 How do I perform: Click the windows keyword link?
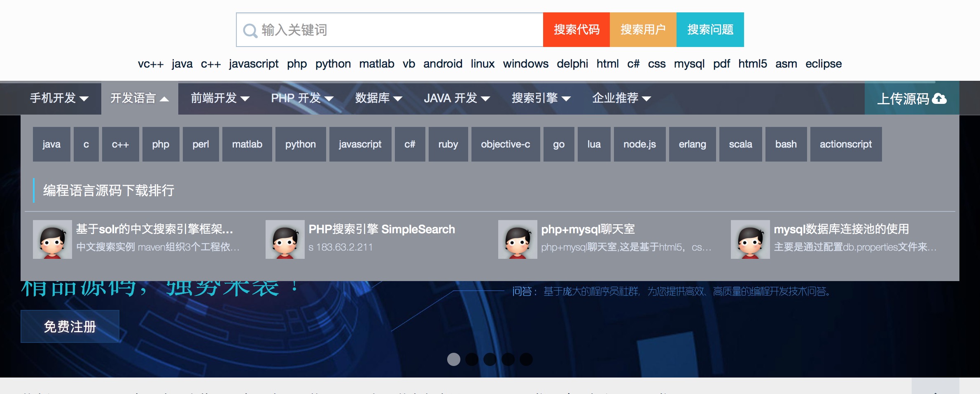[525, 64]
